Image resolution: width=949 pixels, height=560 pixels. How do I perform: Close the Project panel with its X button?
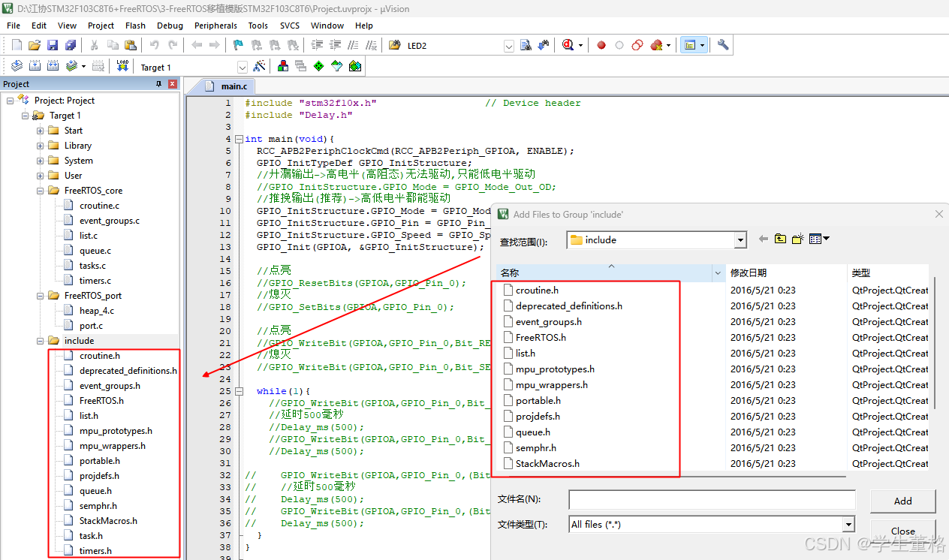pyautogui.click(x=172, y=84)
